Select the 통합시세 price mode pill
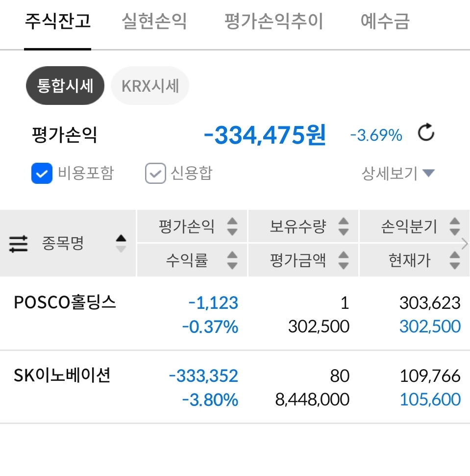 pos(65,86)
